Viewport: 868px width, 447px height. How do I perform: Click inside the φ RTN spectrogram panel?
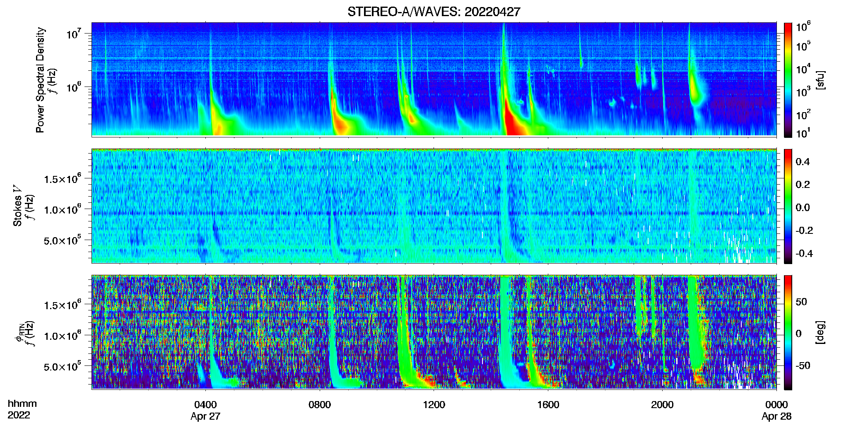click(434, 332)
